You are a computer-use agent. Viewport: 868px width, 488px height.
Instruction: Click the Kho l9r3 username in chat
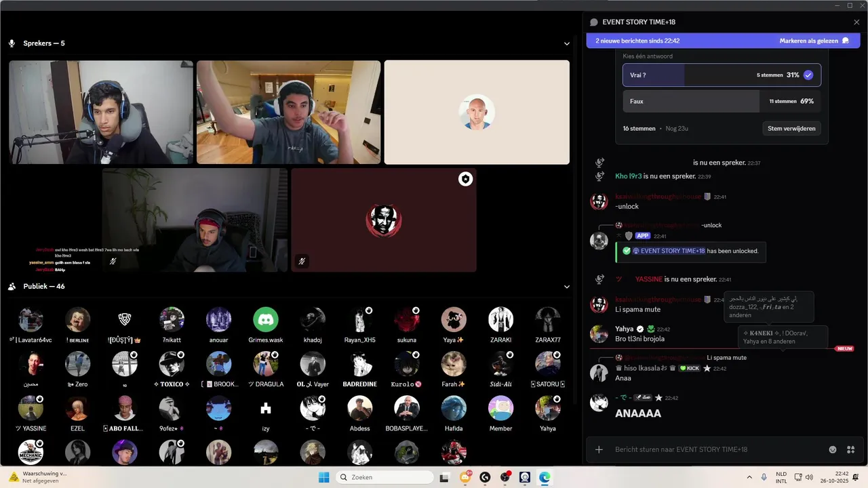click(630, 176)
